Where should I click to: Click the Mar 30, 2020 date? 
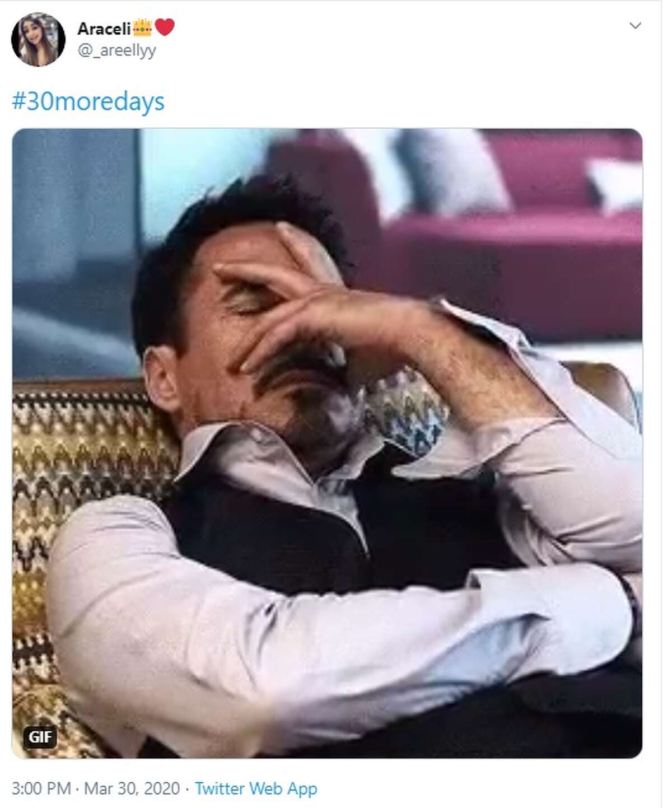(x=132, y=788)
